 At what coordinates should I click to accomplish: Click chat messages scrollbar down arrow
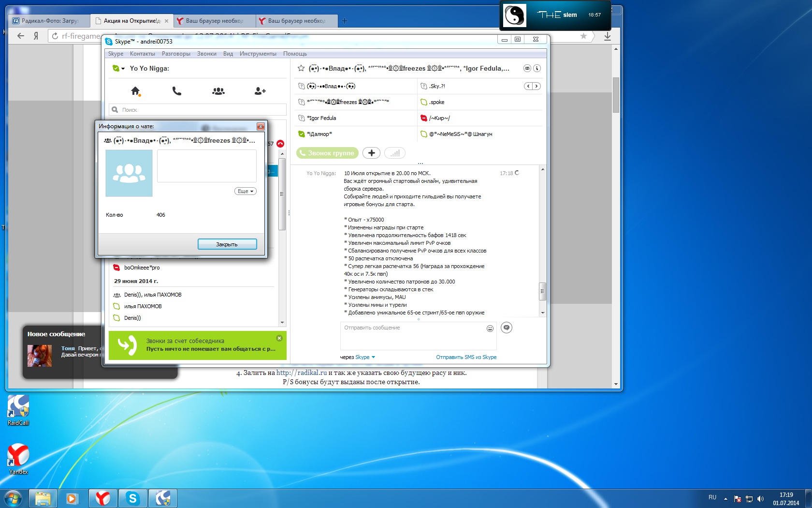pos(543,313)
